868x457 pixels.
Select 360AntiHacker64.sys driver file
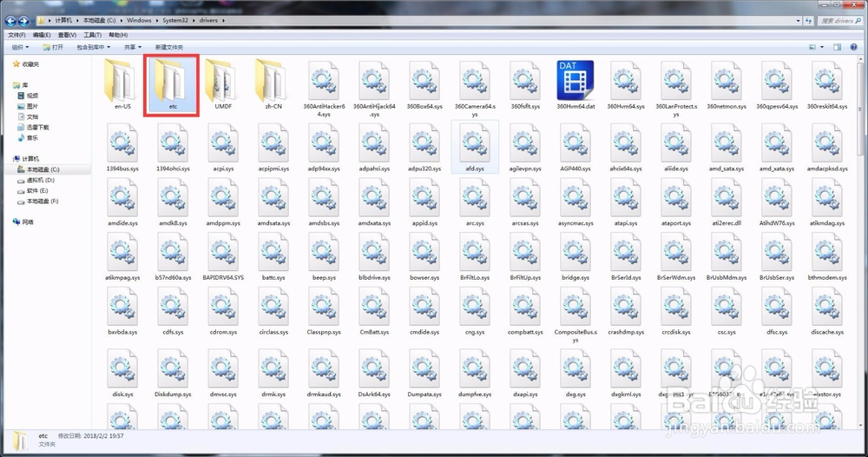point(324,89)
